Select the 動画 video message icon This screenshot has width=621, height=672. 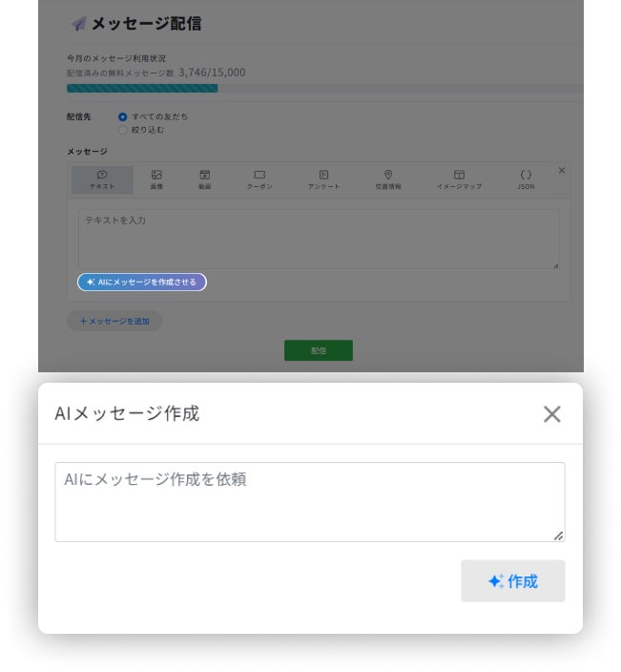[x=205, y=176]
